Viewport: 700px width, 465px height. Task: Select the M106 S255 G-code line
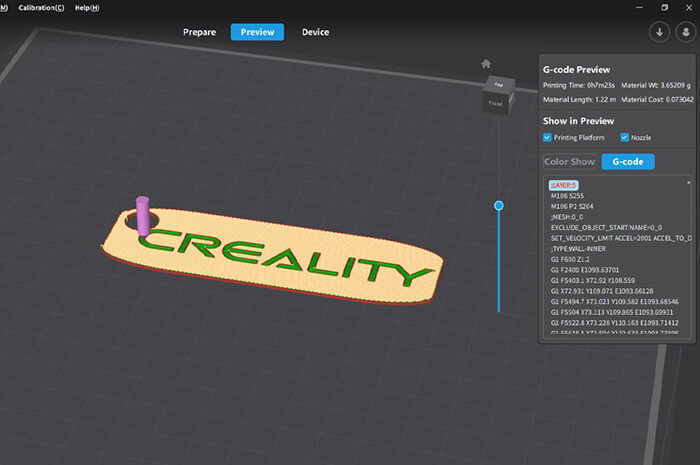coord(567,196)
